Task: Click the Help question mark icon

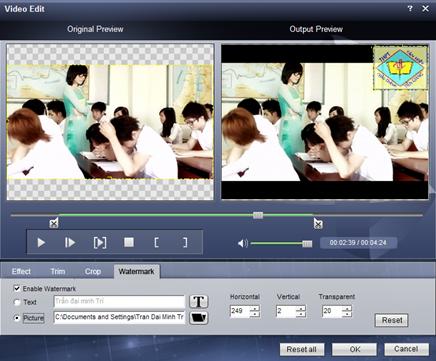Action: [410, 9]
